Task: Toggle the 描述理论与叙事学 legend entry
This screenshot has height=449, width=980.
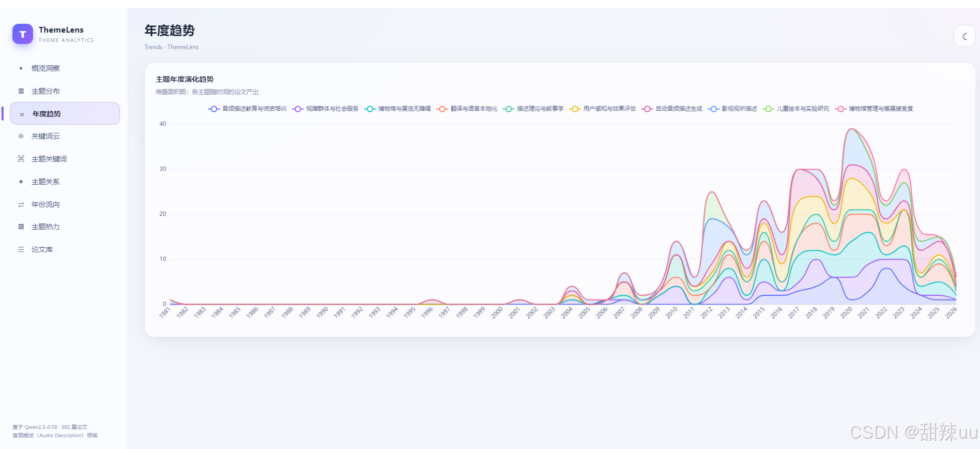Action: (x=533, y=109)
